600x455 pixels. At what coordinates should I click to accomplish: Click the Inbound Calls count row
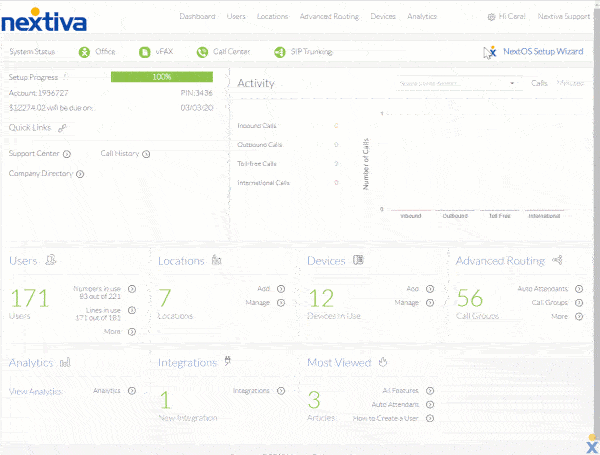point(287,126)
